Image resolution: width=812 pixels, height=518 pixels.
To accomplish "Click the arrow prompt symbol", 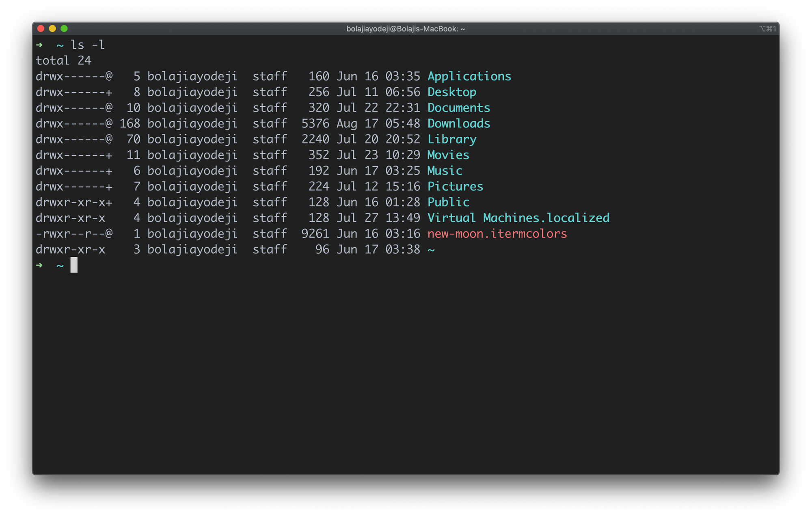I will pos(39,45).
